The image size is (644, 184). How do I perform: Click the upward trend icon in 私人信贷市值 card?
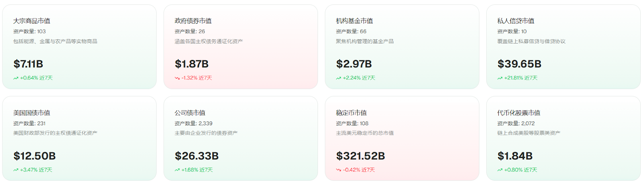[500, 78]
